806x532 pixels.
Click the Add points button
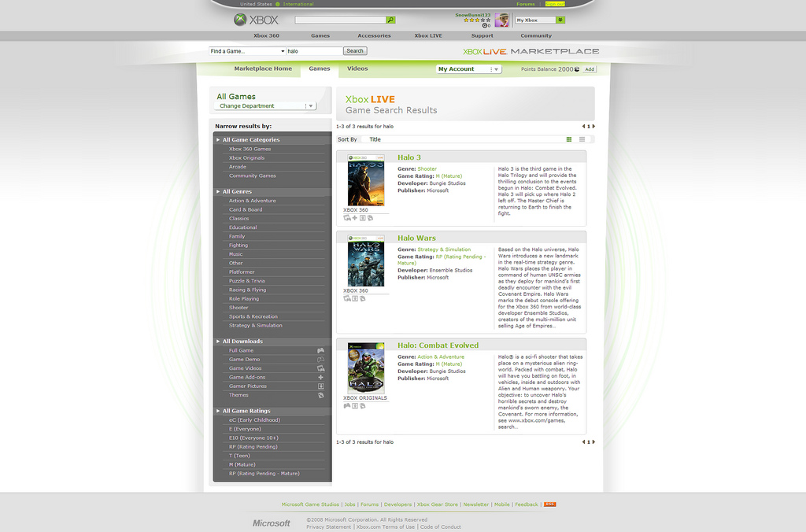[590, 69]
